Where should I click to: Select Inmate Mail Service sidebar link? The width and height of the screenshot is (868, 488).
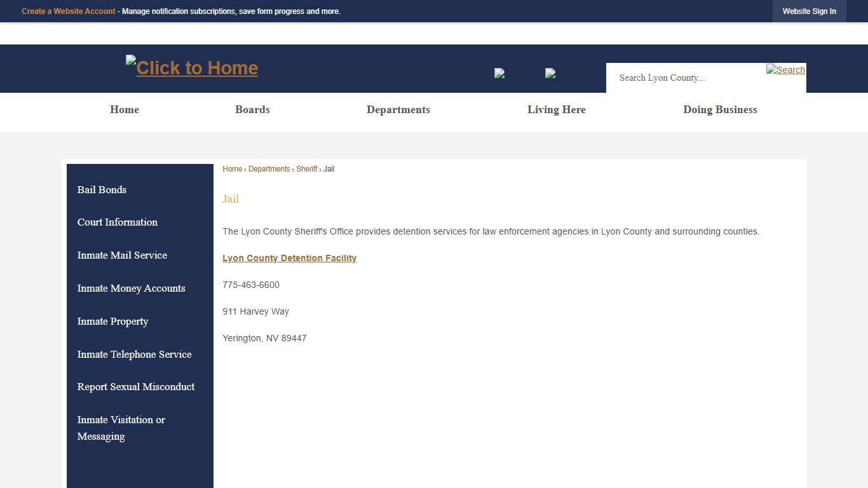click(122, 255)
